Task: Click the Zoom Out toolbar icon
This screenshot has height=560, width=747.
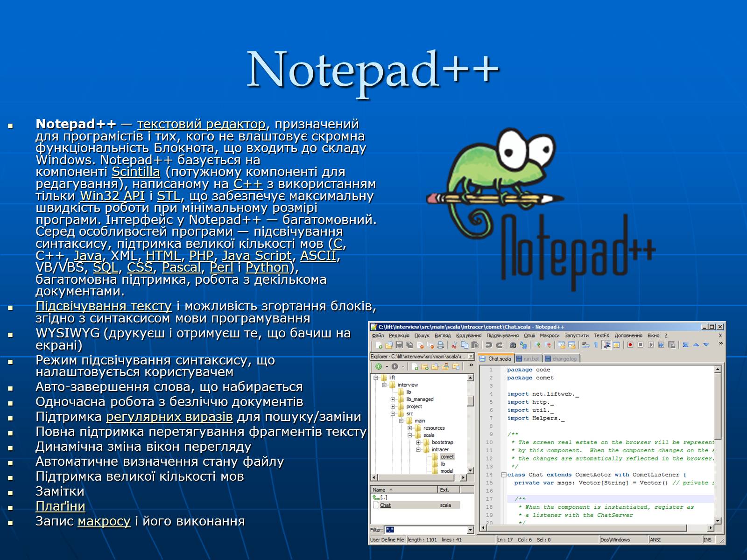Action: (548, 345)
